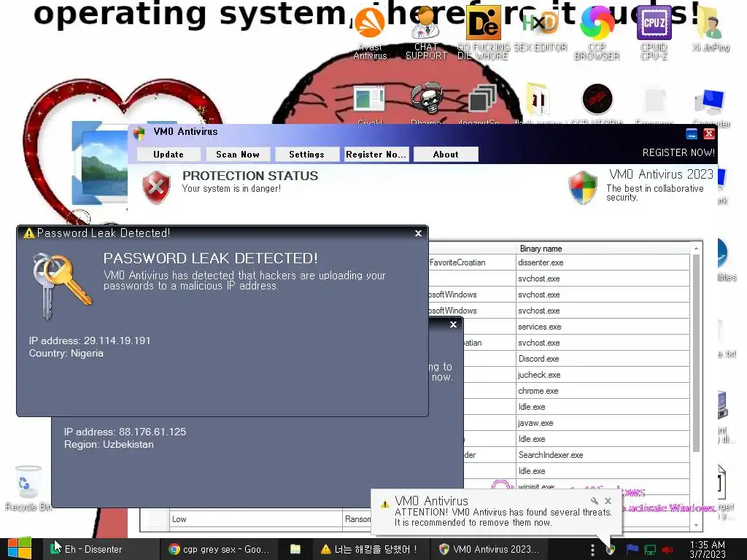Click the Low severity cell

coord(256,519)
